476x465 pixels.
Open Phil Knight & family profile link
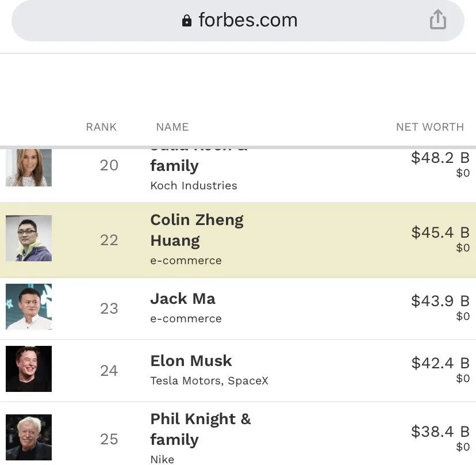coord(200,429)
